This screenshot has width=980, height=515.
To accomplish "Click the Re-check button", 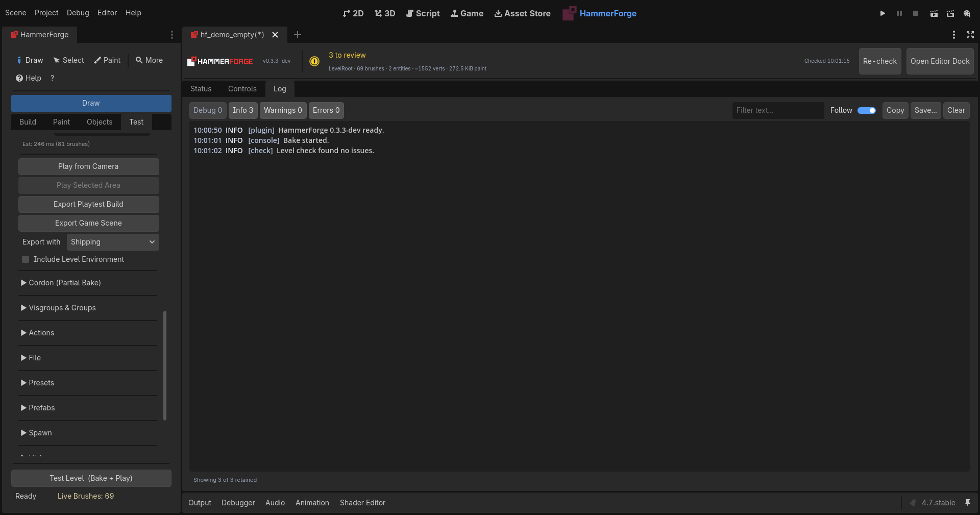I will point(880,61).
